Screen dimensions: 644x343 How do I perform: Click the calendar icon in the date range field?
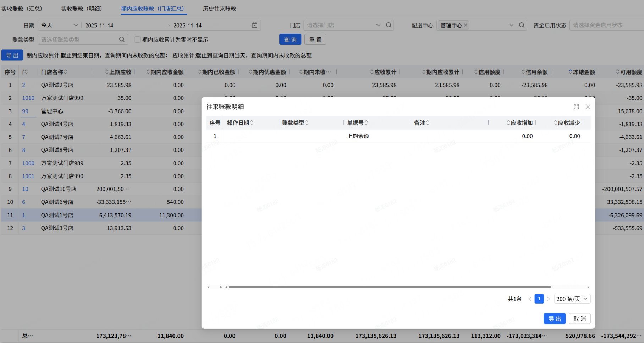254,25
